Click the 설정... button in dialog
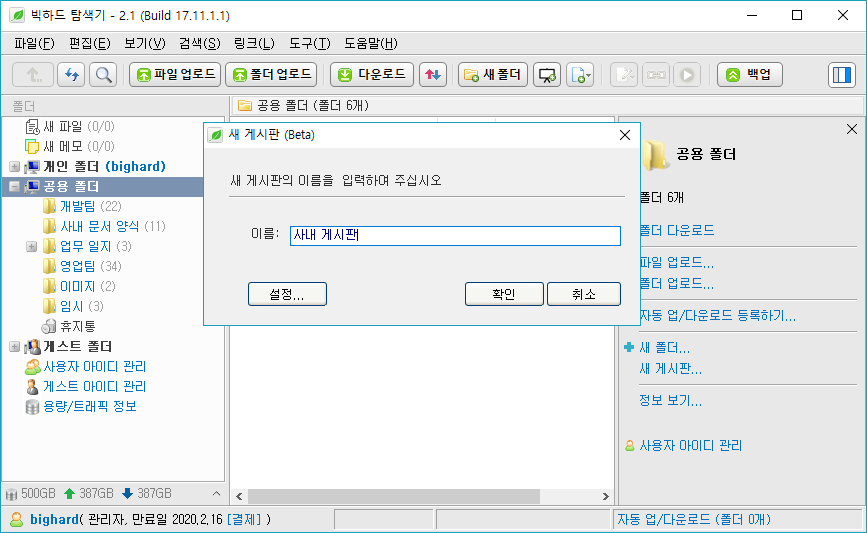The height and width of the screenshot is (533, 867). (287, 294)
